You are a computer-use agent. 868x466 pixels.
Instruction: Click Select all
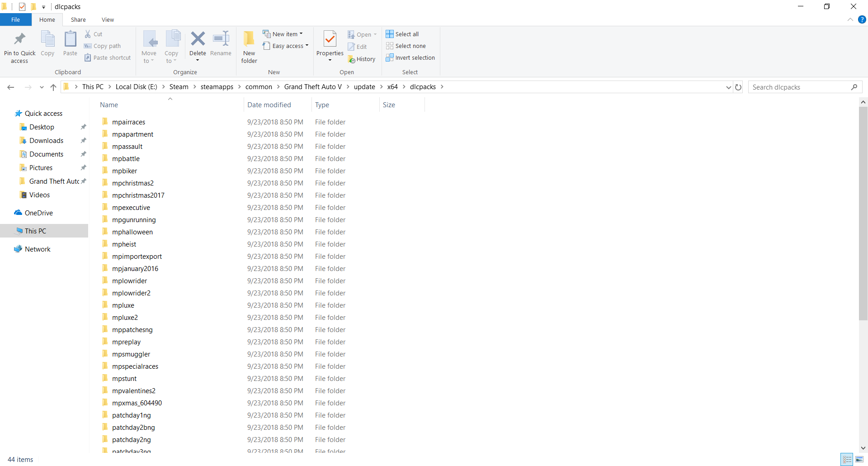point(402,34)
